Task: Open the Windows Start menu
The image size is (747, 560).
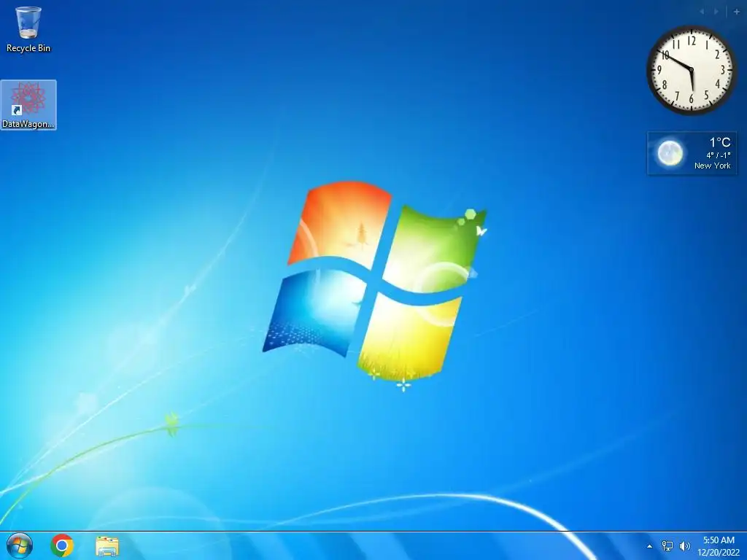Action: click(20, 545)
